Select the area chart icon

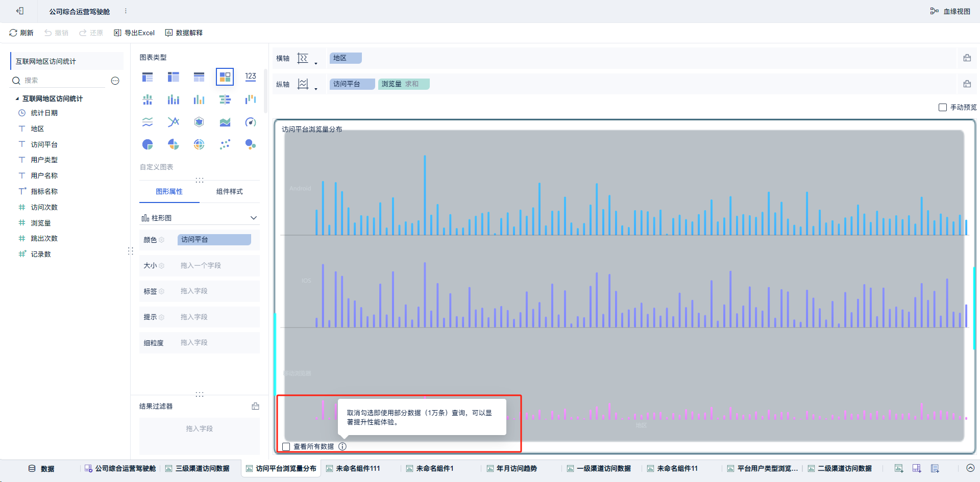click(x=225, y=122)
